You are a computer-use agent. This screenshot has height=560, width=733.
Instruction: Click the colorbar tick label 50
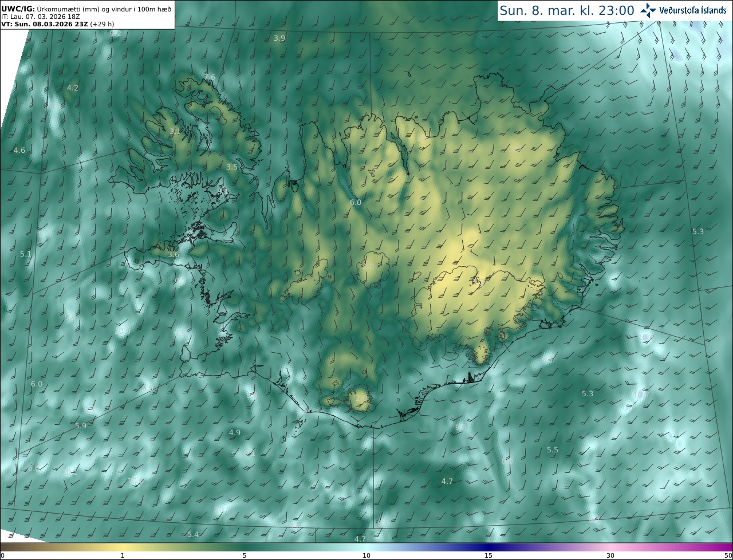pos(728,555)
